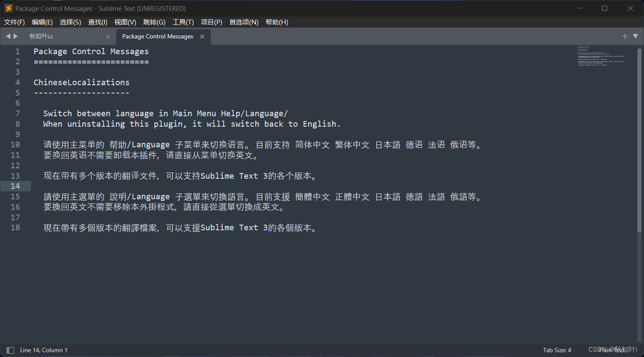Open the tab list dropdown arrow

(x=635, y=36)
